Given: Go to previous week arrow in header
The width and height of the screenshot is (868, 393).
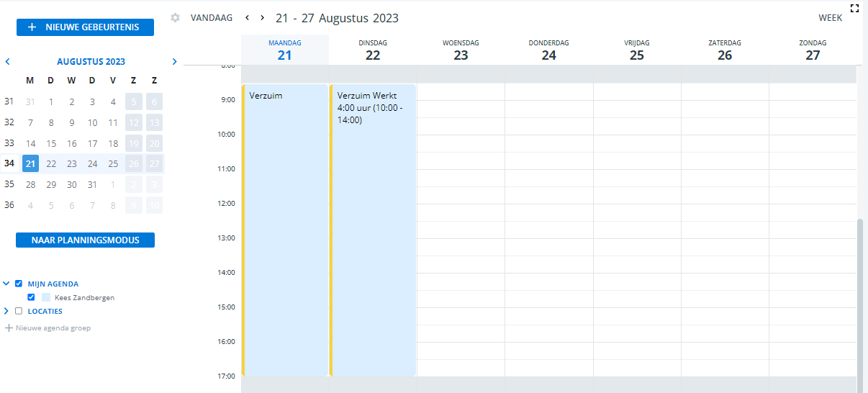Looking at the screenshot, I should pyautogui.click(x=247, y=17).
